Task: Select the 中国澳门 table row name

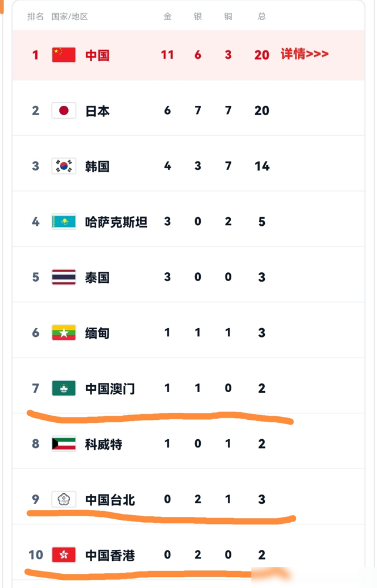Action: 110,389
